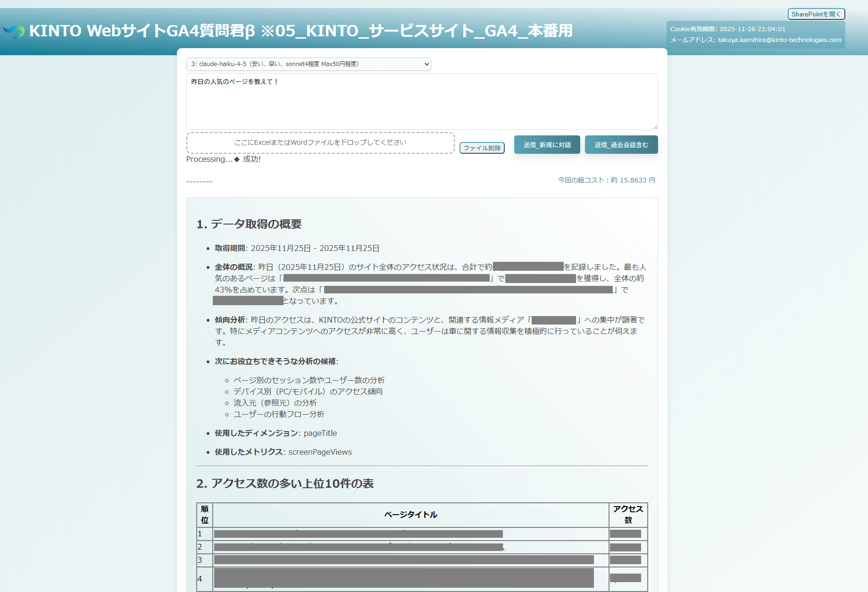Open SharePoint with the top-right button

pyautogui.click(x=816, y=14)
